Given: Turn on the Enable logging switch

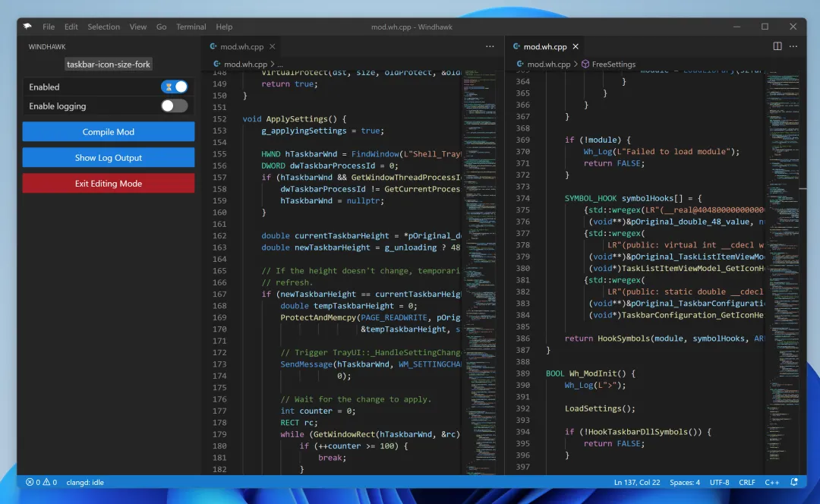Looking at the screenshot, I should tap(175, 106).
